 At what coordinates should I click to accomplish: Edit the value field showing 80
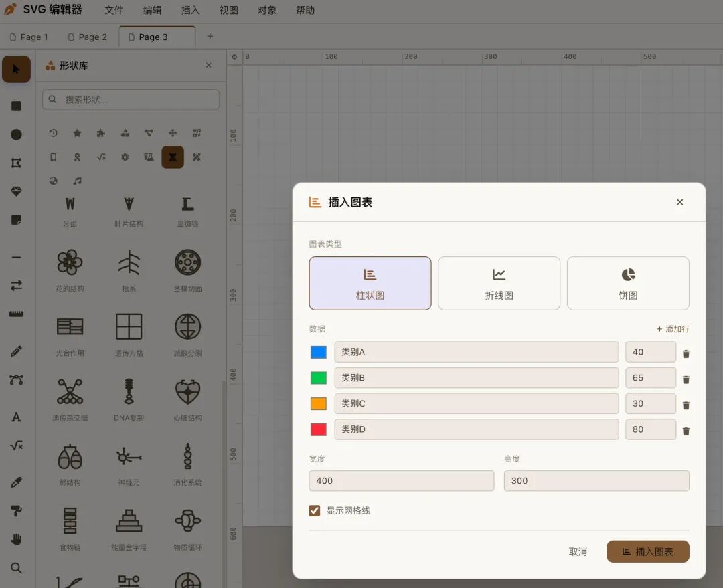click(651, 429)
